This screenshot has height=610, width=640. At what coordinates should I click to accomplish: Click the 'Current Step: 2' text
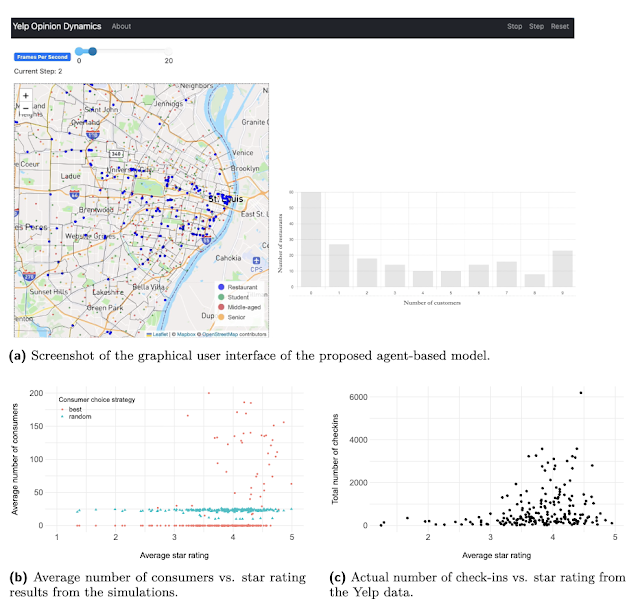point(38,71)
